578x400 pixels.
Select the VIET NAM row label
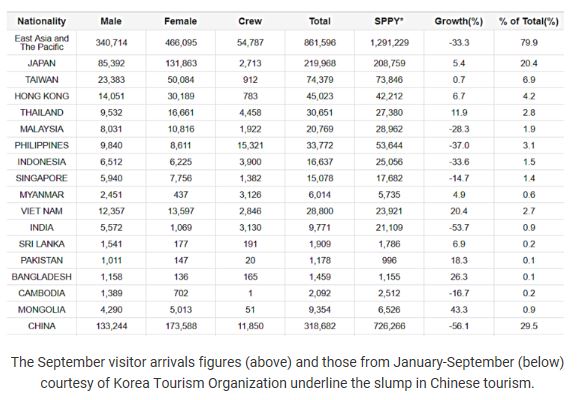42,211
